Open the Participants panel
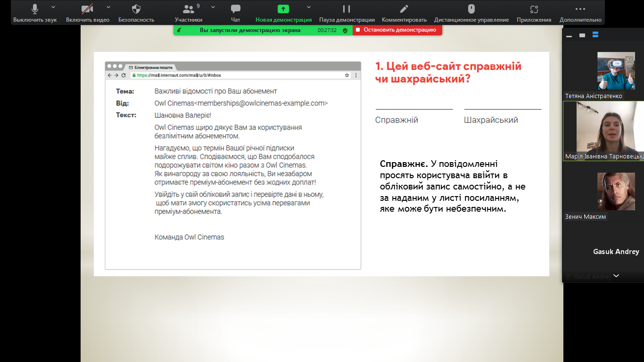This screenshot has width=644, height=362. (x=189, y=9)
